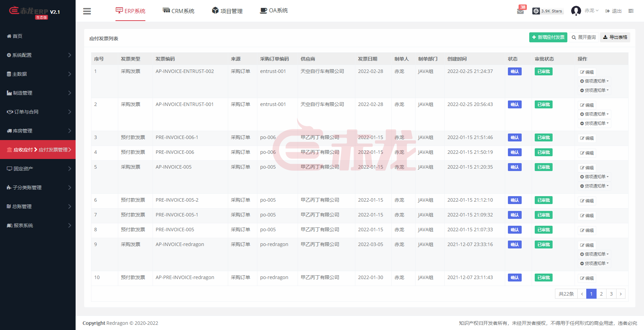This screenshot has height=330, width=644.
Task: Open 贷项通知单 dropdown for AP-INVOICE-redragon
Action: pyautogui.click(x=595, y=264)
